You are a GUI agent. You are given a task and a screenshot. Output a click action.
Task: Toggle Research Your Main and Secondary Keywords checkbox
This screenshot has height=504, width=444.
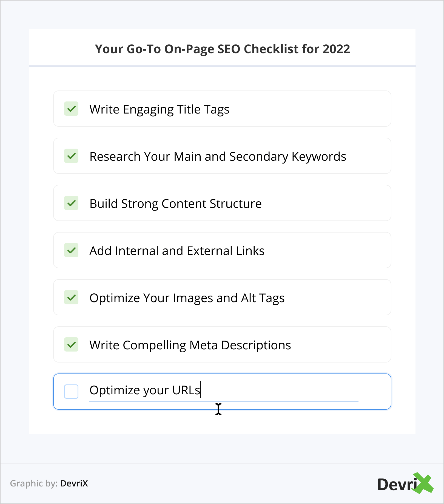(71, 156)
